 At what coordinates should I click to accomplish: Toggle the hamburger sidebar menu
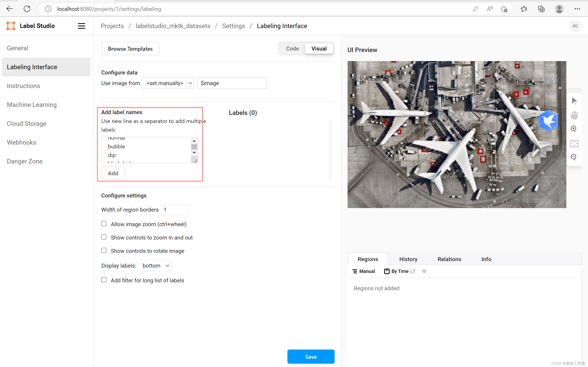coord(81,26)
